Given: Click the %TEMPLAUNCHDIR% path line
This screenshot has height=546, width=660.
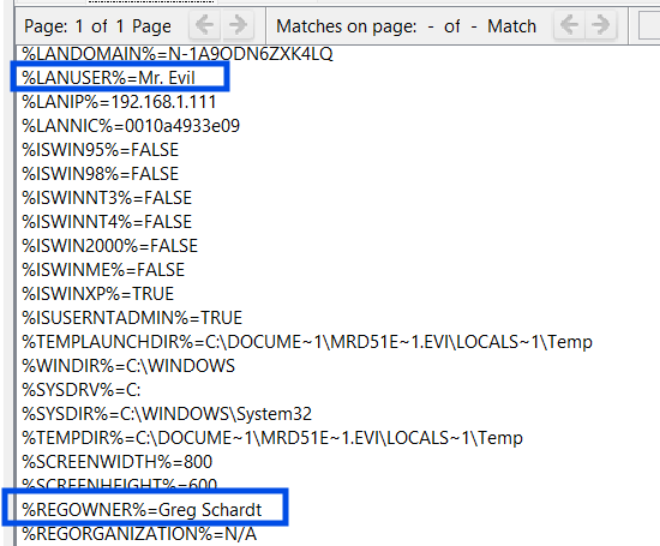Looking at the screenshot, I should [x=307, y=342].
